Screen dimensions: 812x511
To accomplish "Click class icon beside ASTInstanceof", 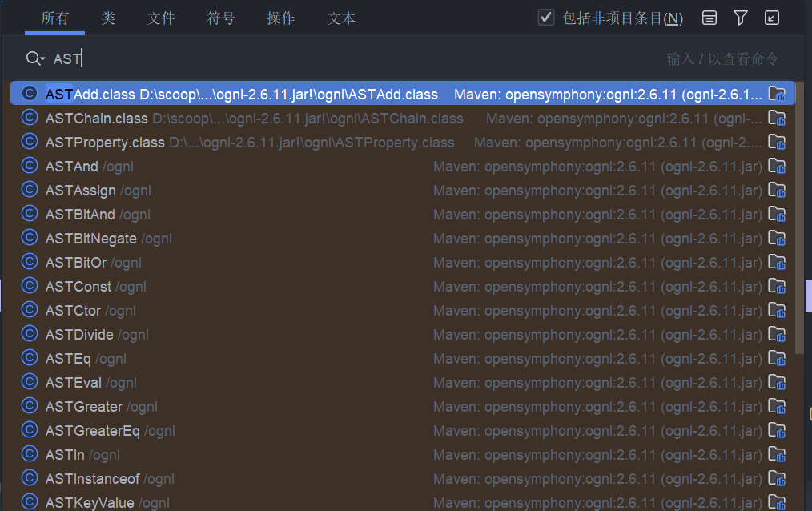I will coord(30,478).
